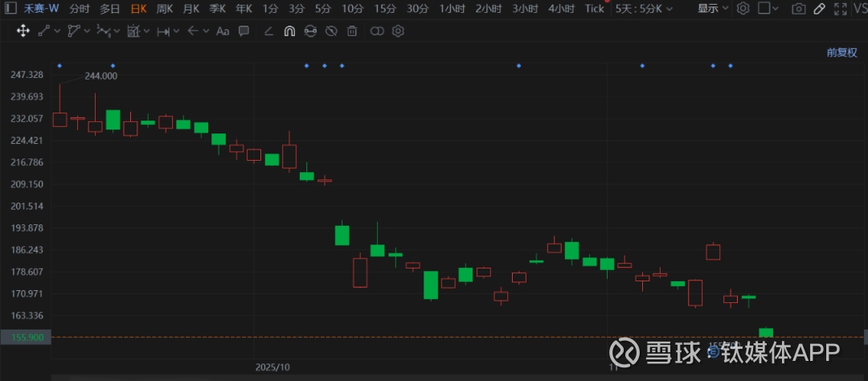Select the 月K monthly candlestick tab
Screen dimensions: 868x381
pyautogui.click(x=191, y=8)
